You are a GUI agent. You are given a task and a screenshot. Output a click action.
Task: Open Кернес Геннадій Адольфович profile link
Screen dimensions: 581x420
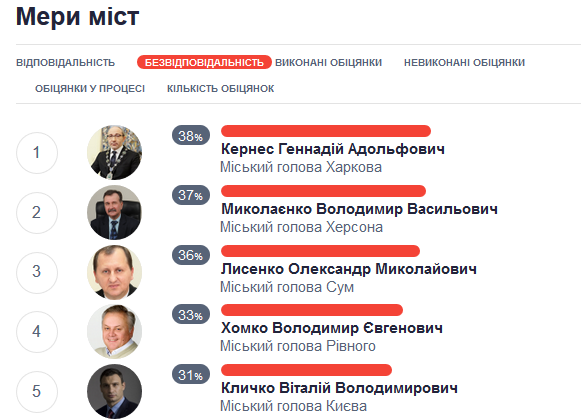333,149
